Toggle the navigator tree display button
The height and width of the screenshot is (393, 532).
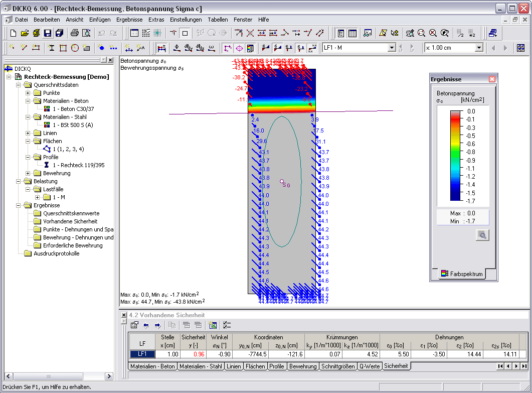(341, 33)
